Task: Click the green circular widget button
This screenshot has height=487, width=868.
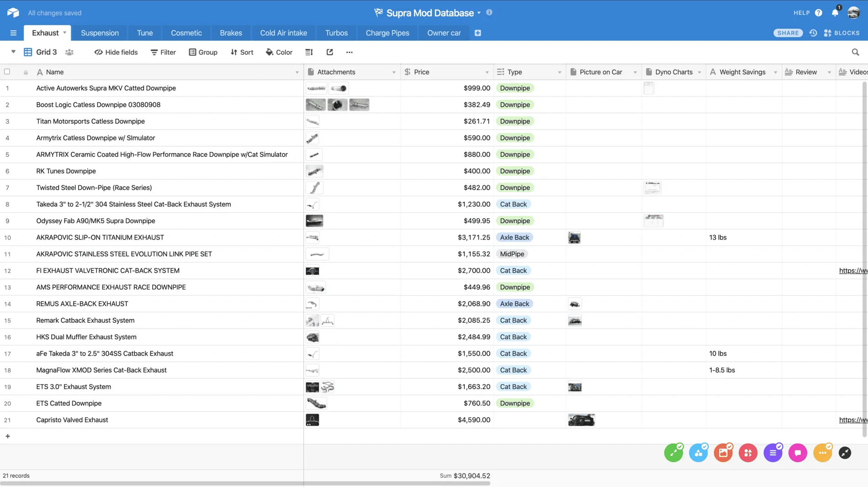Action: 673,453
